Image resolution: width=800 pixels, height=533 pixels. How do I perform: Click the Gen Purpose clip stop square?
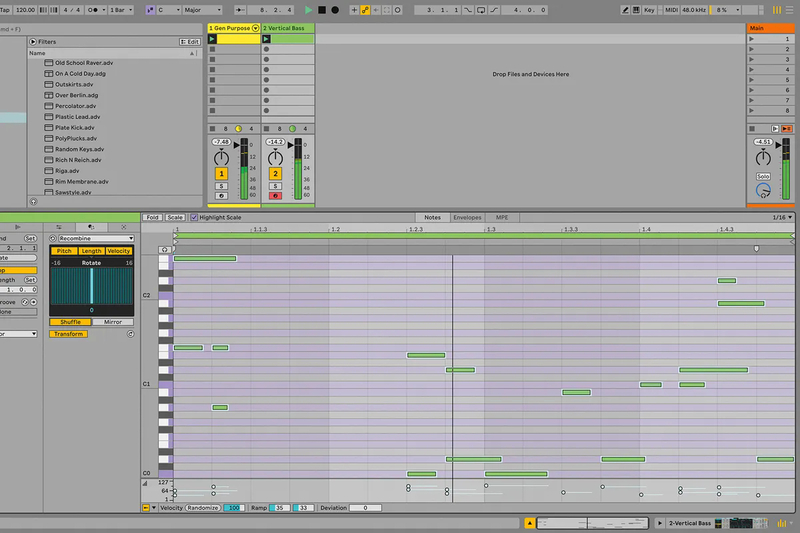(x=212, y=129)
